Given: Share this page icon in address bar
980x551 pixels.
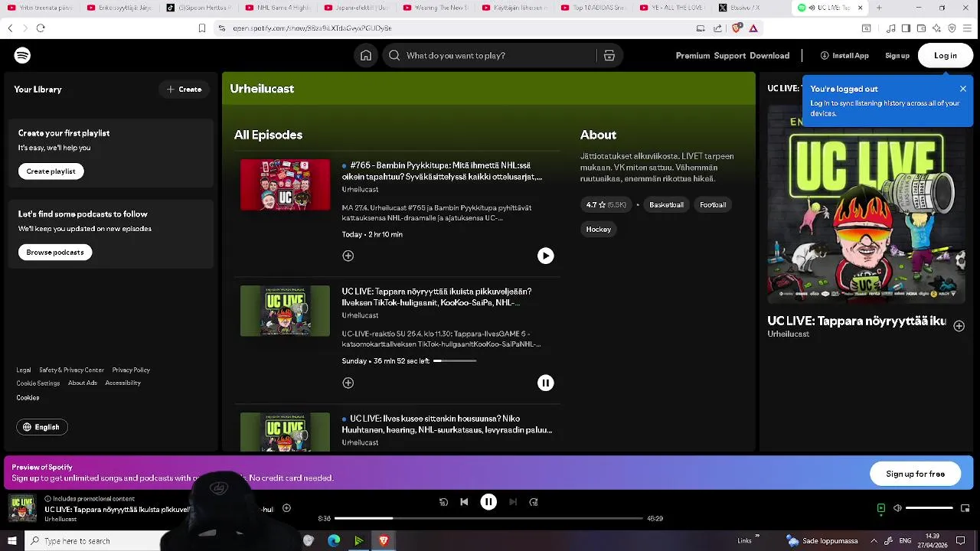Looking at the screenshot, I should click(x=717, y=28).
